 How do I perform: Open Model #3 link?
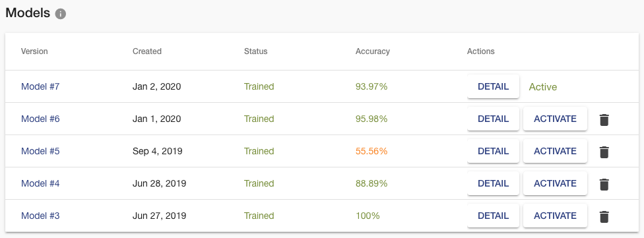40,216
